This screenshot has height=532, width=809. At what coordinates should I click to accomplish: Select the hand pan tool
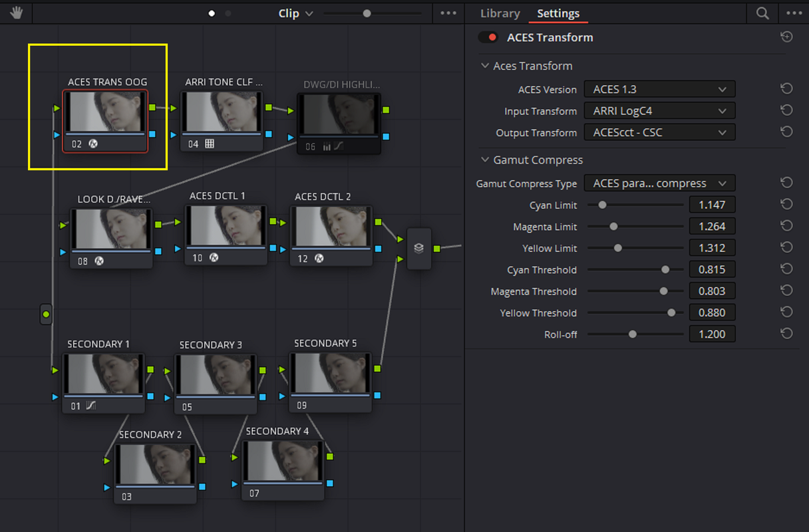(15, 13)
